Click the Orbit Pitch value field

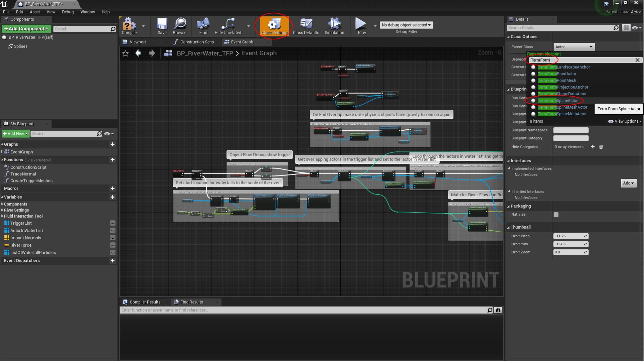coord(571,236)
